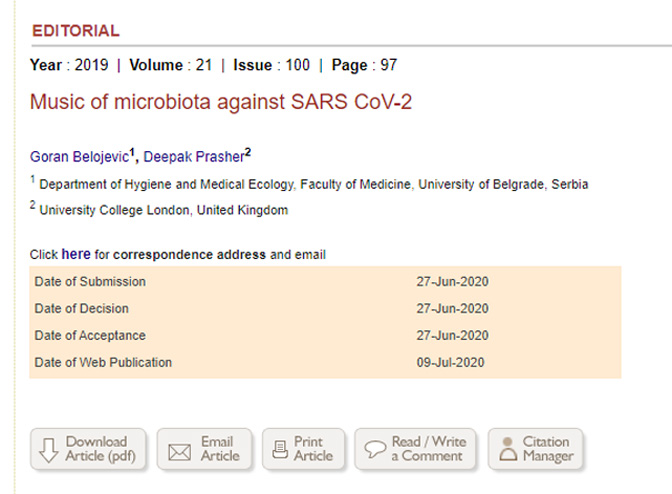
Task: Click the person icon on Citation Manager
Action: click(x=507, y=449)
